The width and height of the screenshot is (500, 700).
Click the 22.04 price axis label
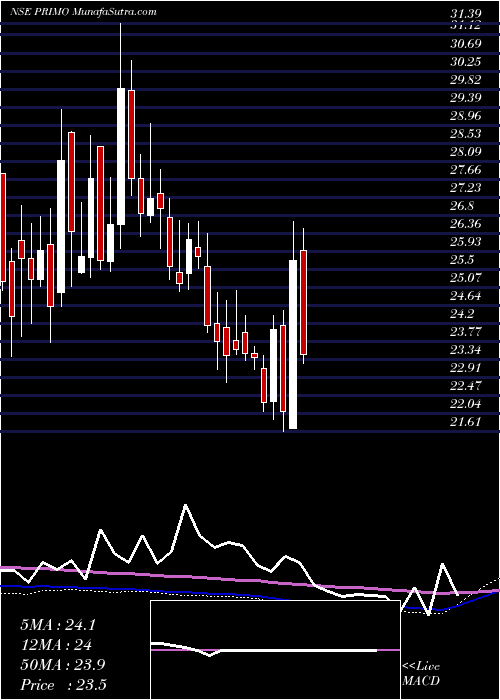click(x=465, y=404)
